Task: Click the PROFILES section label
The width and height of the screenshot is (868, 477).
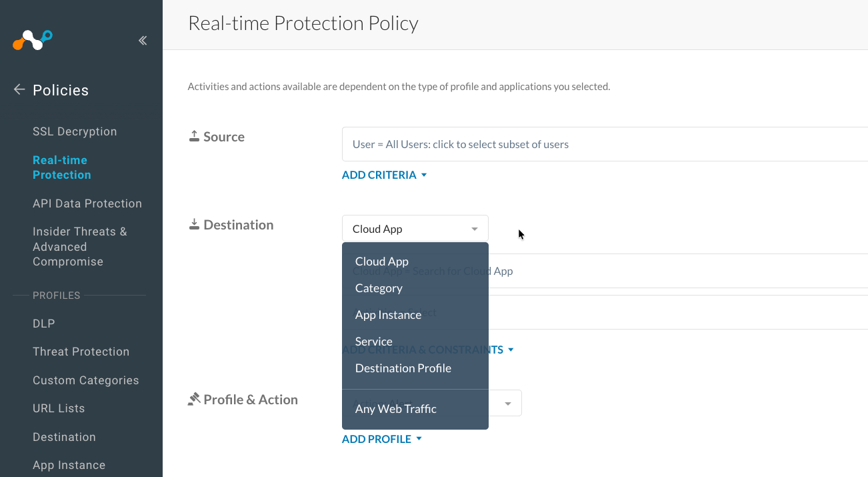Action: [x=57, y=295]
